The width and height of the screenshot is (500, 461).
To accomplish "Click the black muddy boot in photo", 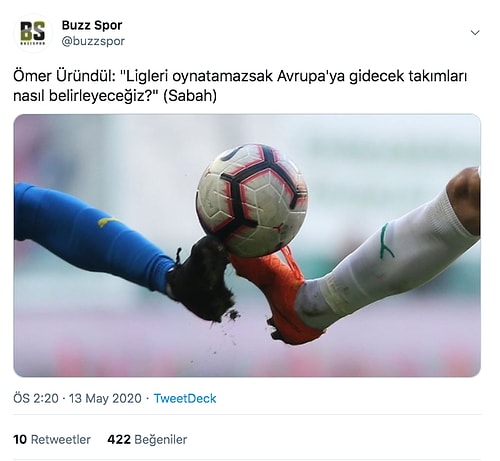I will [201, 279].
